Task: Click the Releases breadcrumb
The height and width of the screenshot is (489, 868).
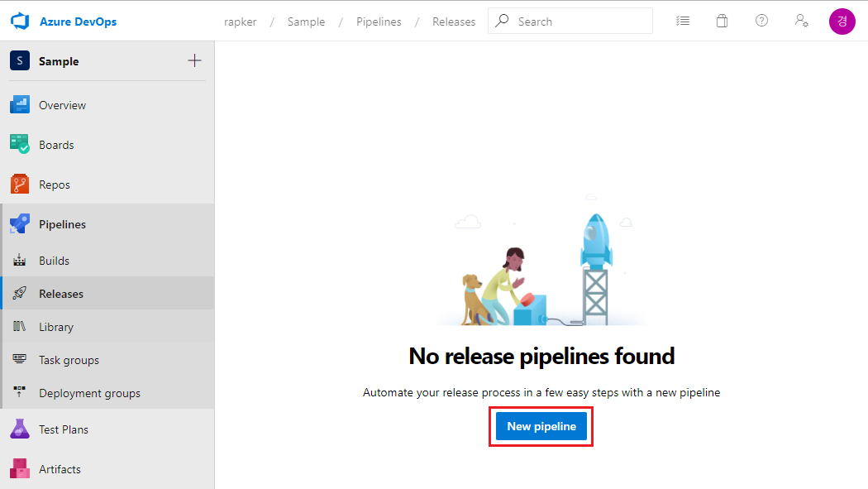Action: pyautogui.click(x=454, y=22)
